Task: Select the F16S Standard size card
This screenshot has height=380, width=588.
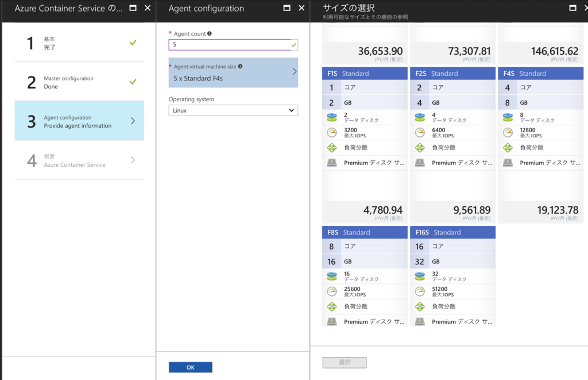Action: point(452,232)
